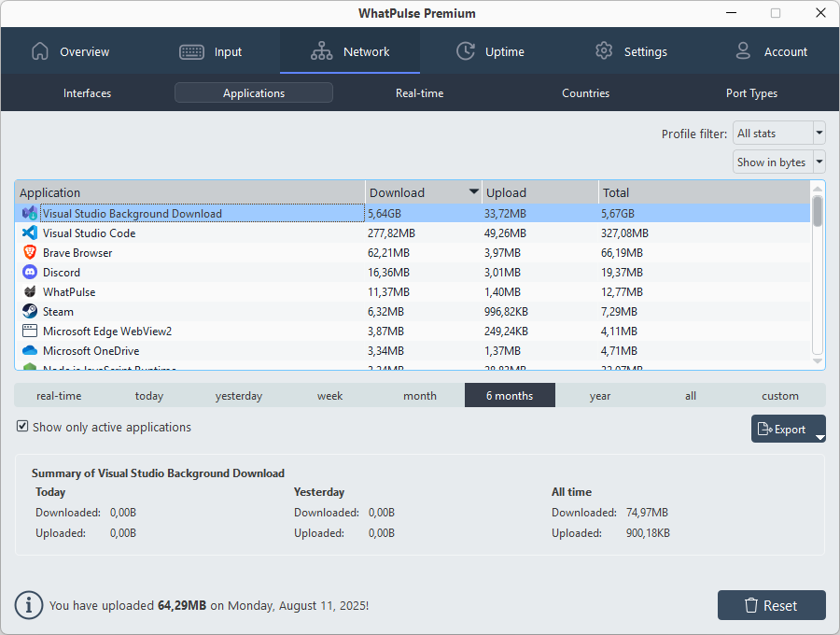Open the 'Show in bytes' dropdown
Screen dimensions: 840x635
(x=779, y=162)
